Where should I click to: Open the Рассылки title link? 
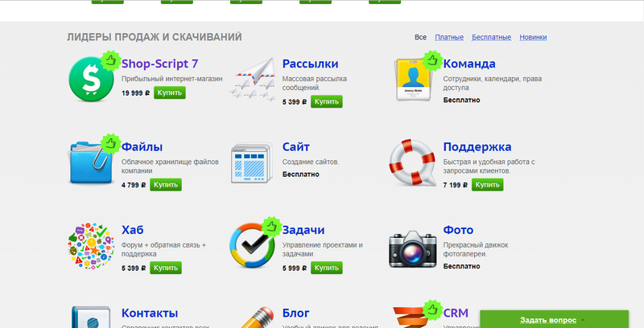click(310, 64)
